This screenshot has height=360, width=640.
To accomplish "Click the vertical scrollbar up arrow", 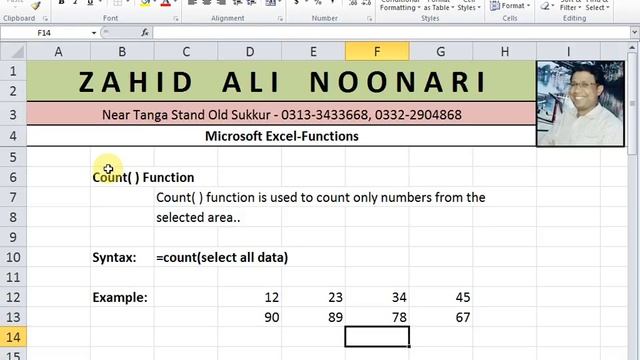I will coord(633,48).
